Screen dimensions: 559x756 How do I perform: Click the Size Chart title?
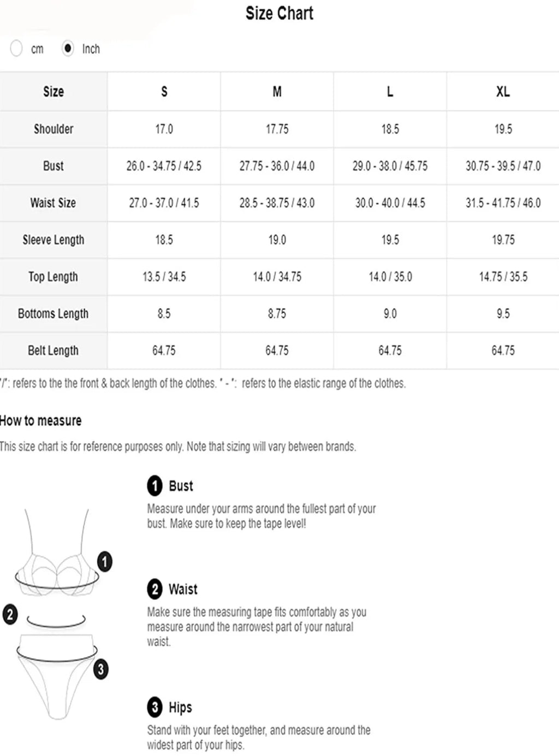[279, 13]
